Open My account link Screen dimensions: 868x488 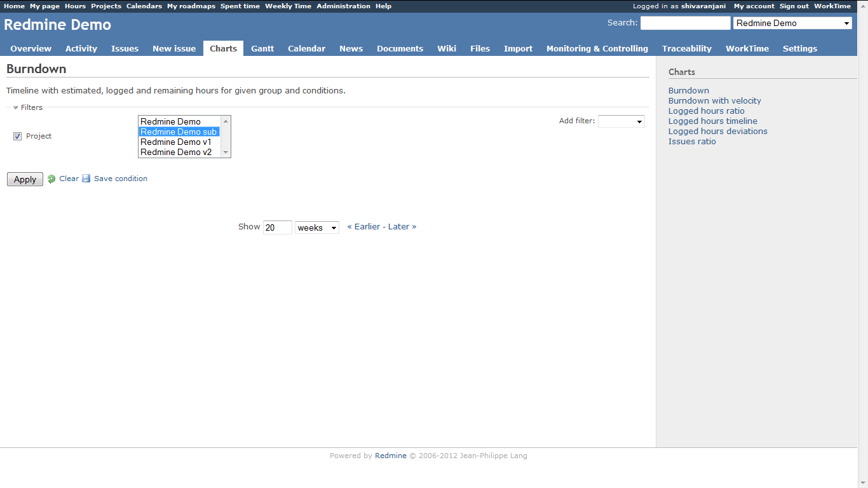(754, 6)
